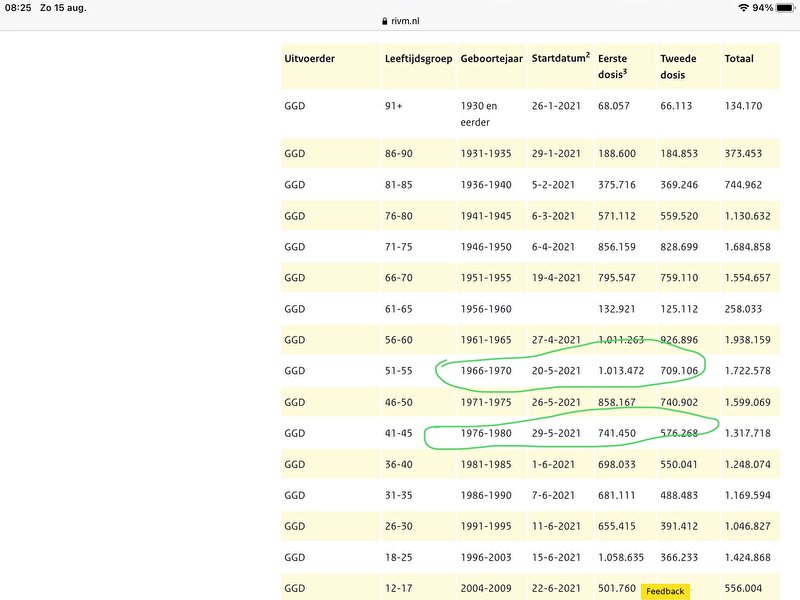Click start date 7-6-2021
This screenshot has width=800, height=600.
tap(553, 495)
